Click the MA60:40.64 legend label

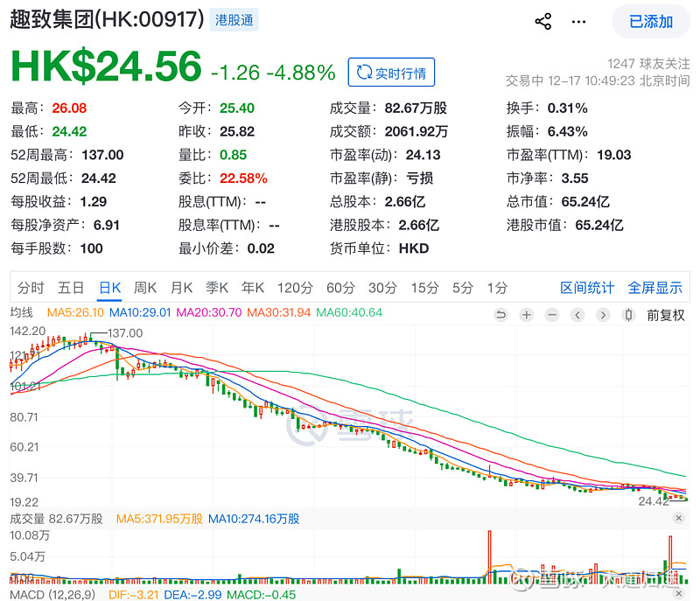point(349,312)
